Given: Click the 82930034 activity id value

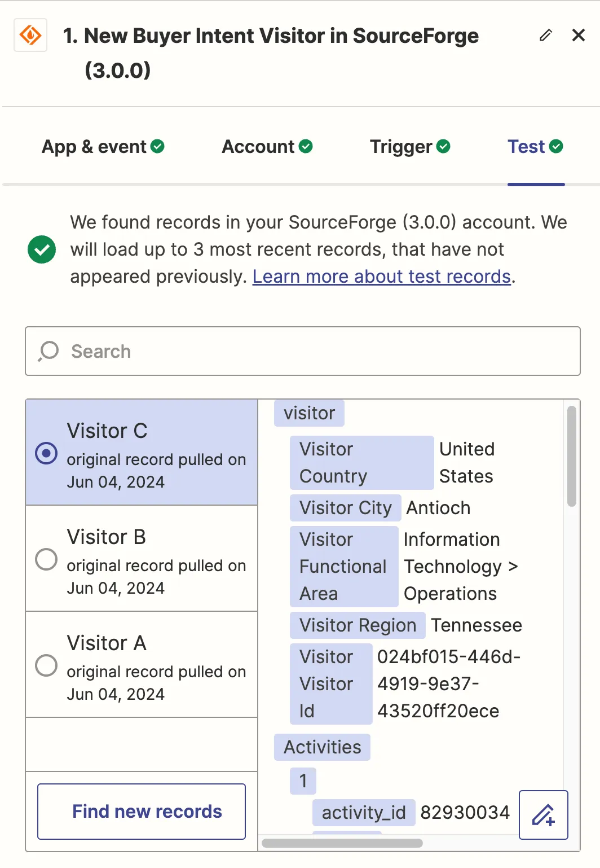Looking at the screenshot, I should click(x=465, y=813).
